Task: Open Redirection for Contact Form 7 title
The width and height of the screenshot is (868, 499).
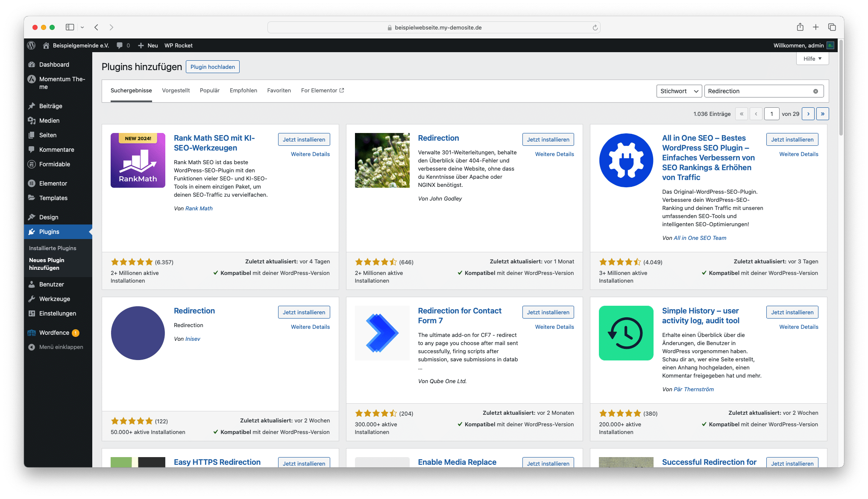Action: coord(460,316)
